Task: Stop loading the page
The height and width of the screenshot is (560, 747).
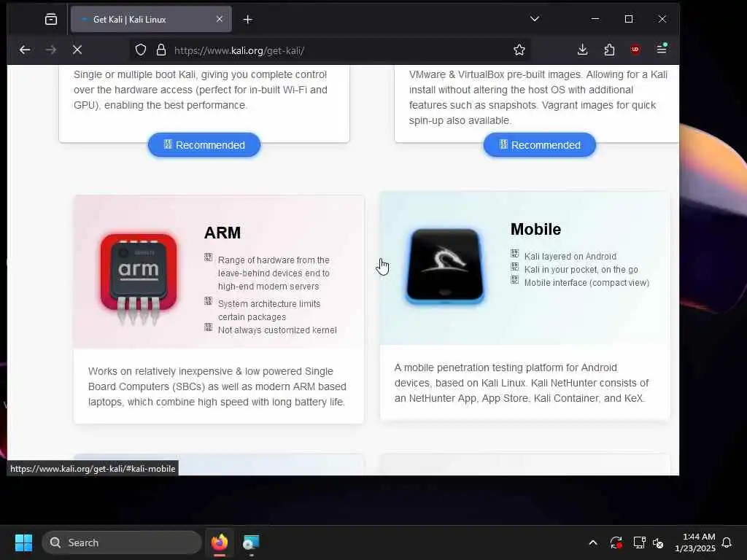Action: click(77, 50)
